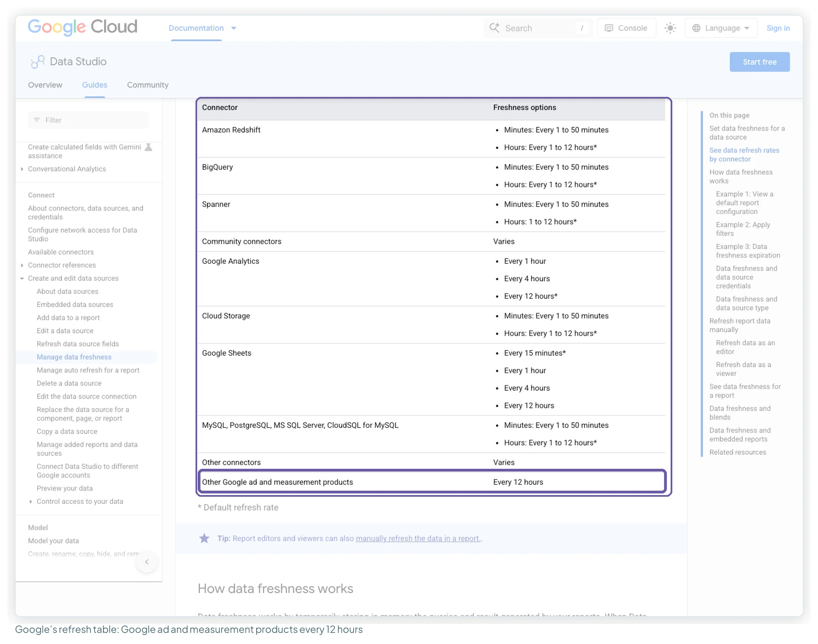Open Available connectors page
The height and width of the screenshot is (644, 818).
pyautogui.click(x=61, y=252)
